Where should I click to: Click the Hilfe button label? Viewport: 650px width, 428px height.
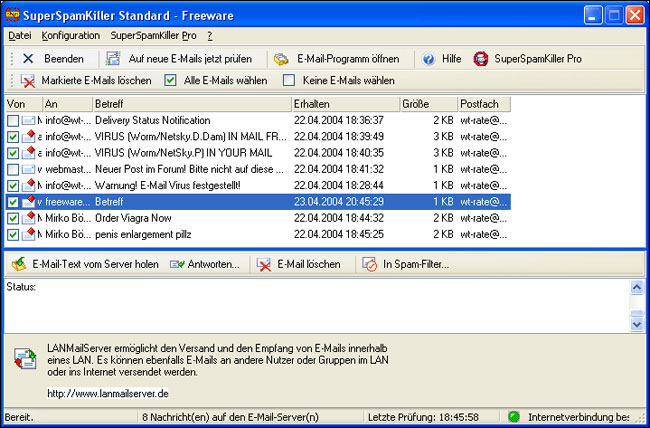click(451, 59)
